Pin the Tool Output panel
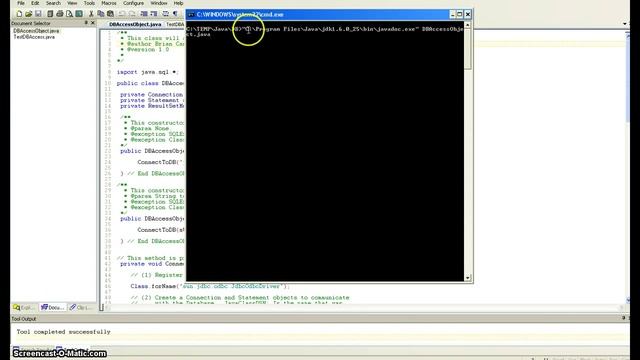Screen dimensions: 640x360 tap(623, 318)
